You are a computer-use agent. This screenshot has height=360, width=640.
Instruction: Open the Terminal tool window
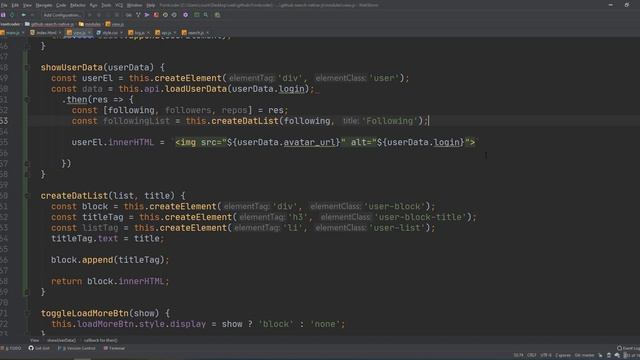pyautogui.click(x=114, y=348)
